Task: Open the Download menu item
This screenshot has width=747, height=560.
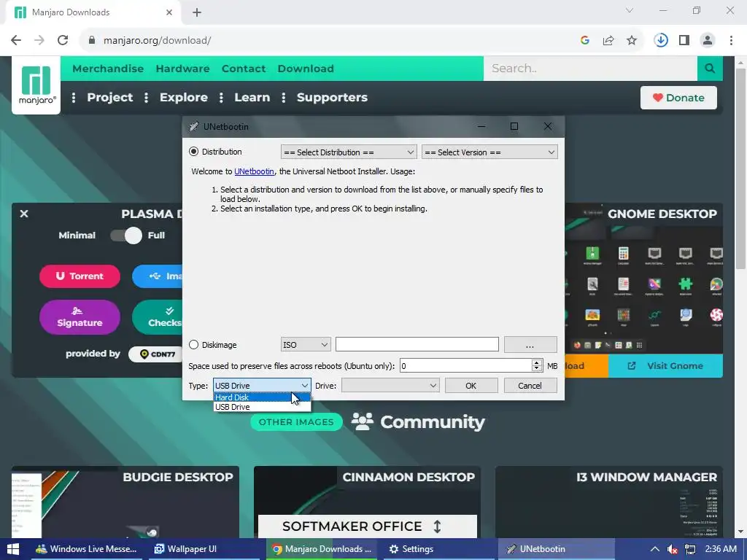Action: point(306,69)
